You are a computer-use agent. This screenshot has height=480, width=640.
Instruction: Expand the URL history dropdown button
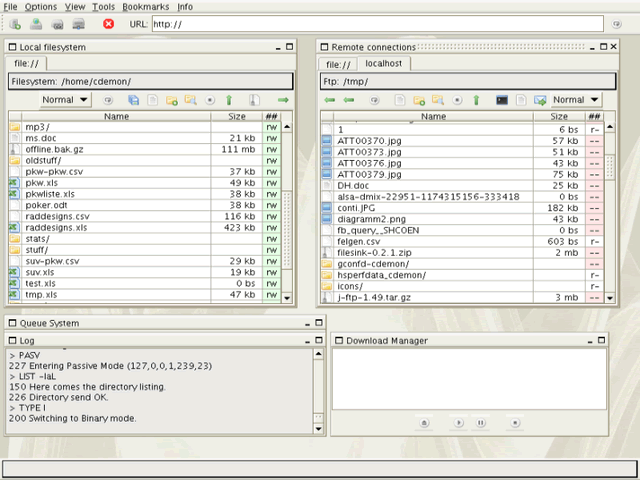tap(617, 24)
